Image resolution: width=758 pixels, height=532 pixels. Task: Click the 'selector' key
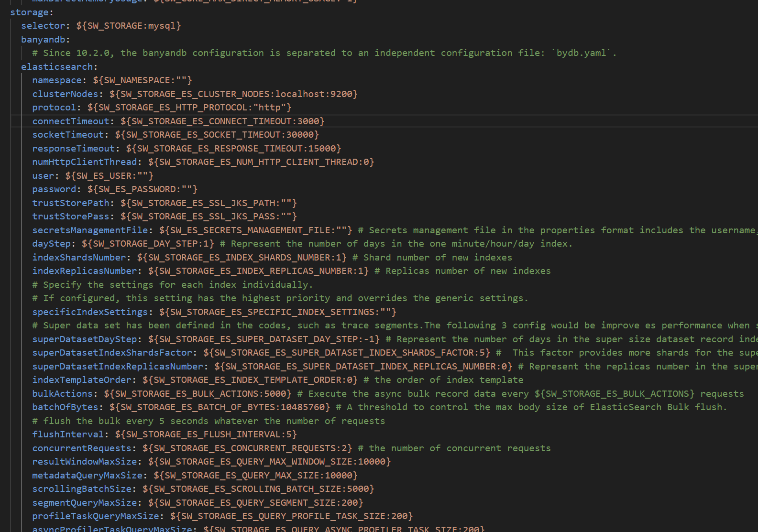[x=43, y=26]
